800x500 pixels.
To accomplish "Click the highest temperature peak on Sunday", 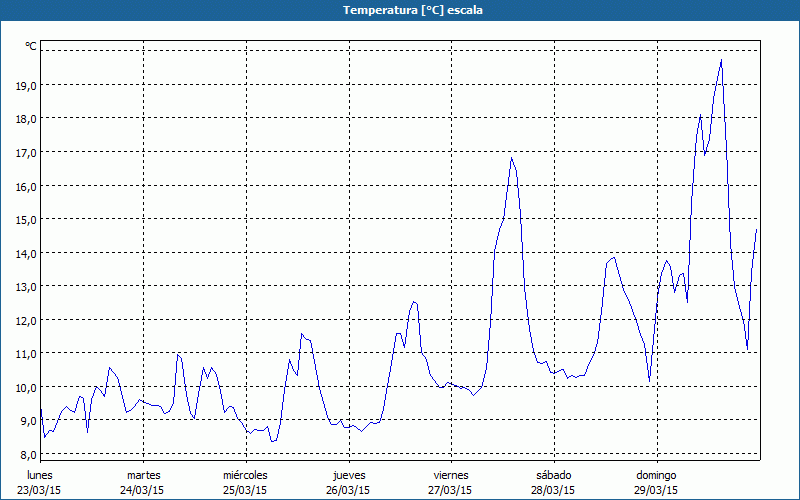I will pyautogui.click(x=721, y=60).
